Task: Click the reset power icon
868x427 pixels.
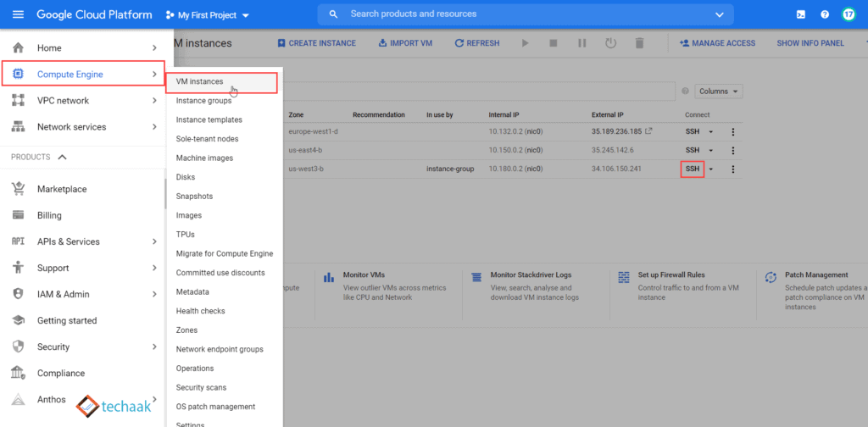Action: [x=610, y=43]
